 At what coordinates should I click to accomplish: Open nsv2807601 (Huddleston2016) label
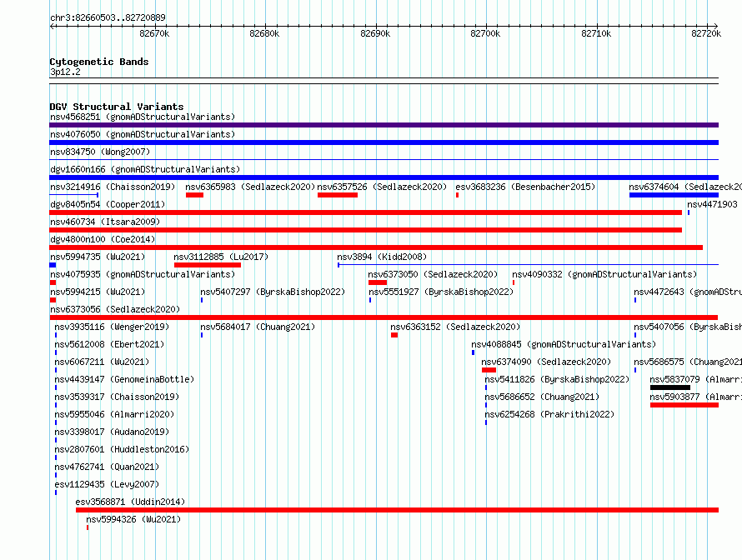122,449
